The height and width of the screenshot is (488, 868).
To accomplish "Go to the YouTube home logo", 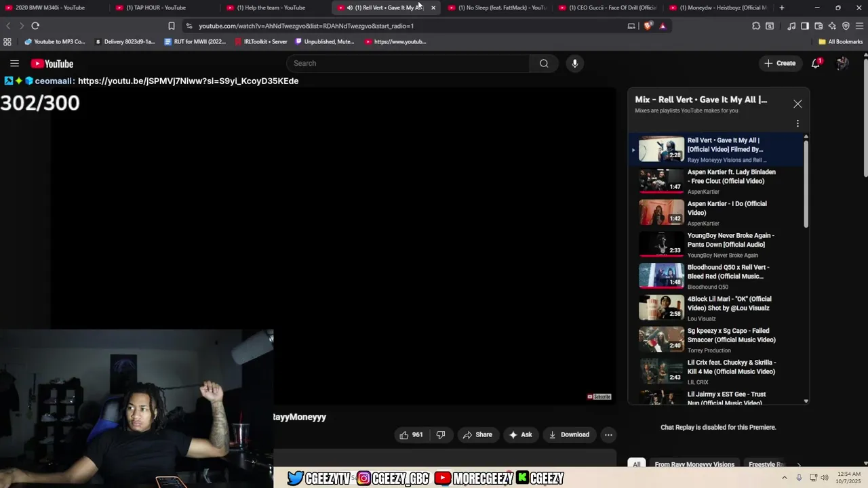I will [x=52, y=64].
